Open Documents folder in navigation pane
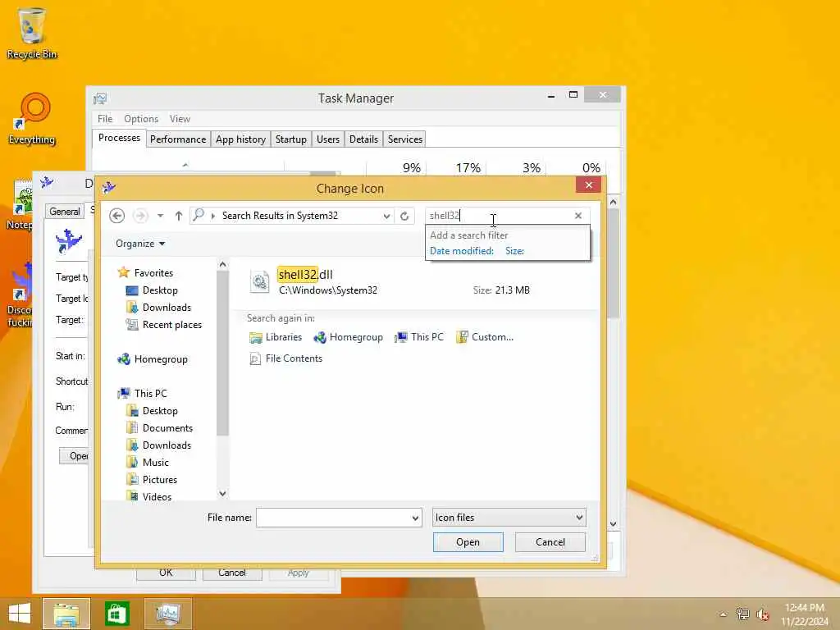 (x=159, y=428)
